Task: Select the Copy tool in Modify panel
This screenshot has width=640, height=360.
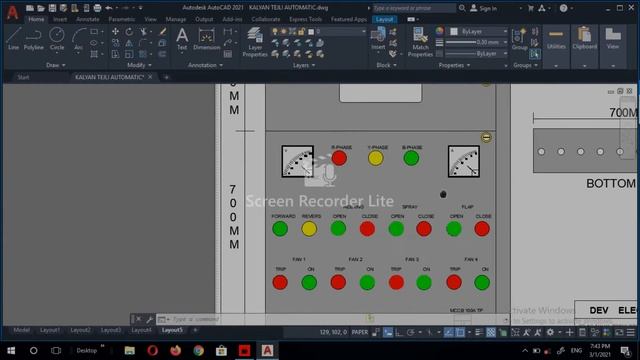Action: click(116, 42)
